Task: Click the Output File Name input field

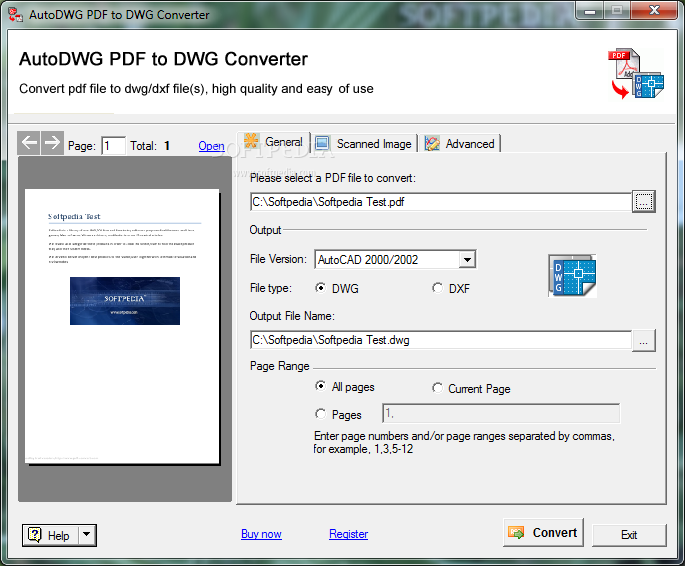Action: click(x=441, y=340)
